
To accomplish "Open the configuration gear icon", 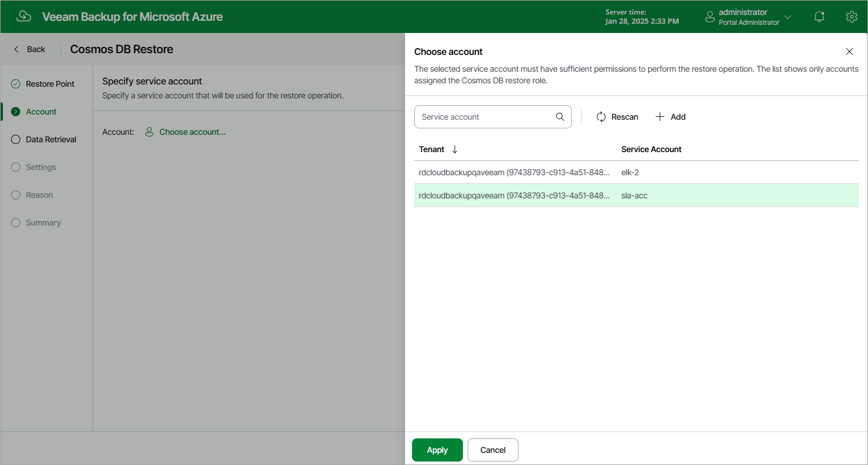I will coord(851,17).
